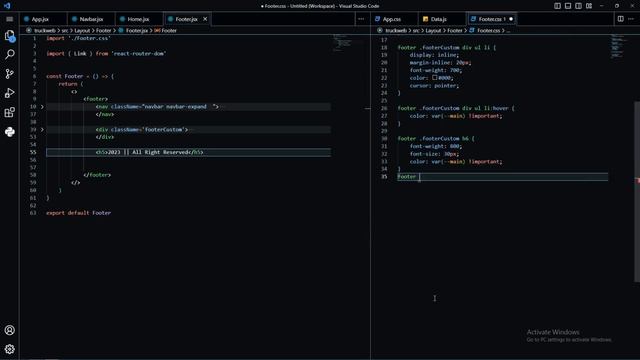Click truckweb in the left breadcrumb
The height and width of the screenshot is (360, 640).
[44, 31]
